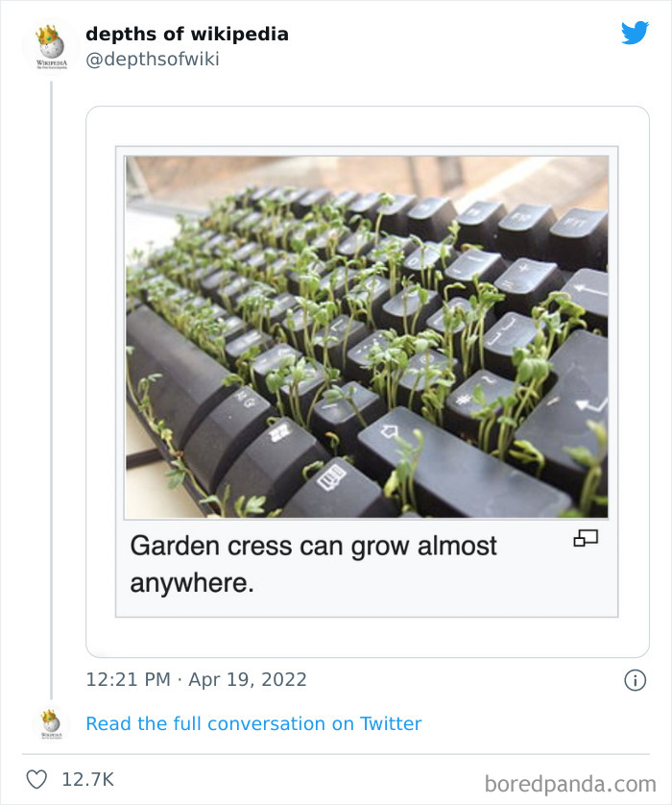The height and width of the screenshot is (805, 672).
Task: Visit the @depthsofwiki handle
Action: click(x=152, y=60)
